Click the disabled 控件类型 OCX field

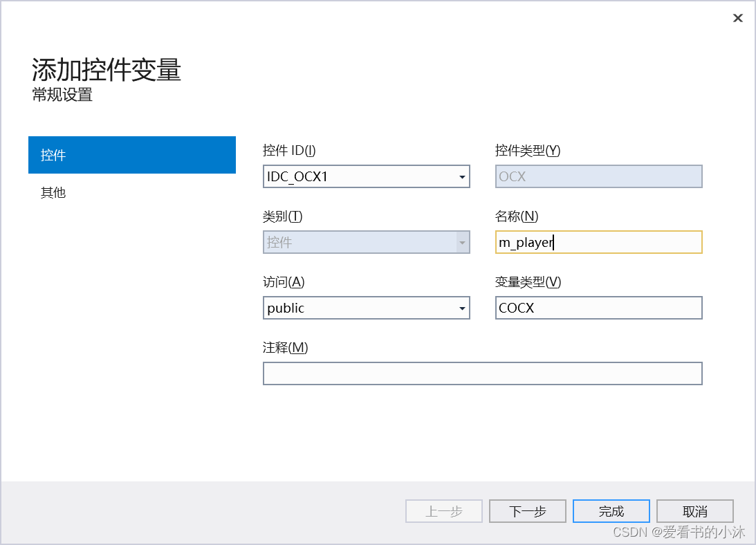point(599,176)
